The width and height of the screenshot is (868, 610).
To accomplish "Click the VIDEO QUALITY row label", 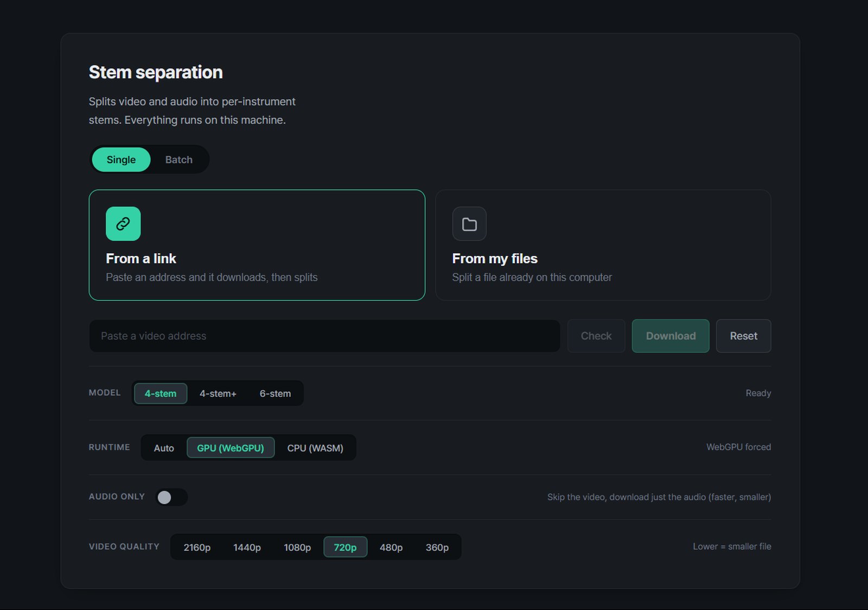I will pyautogui.click(x=124, y=547).
